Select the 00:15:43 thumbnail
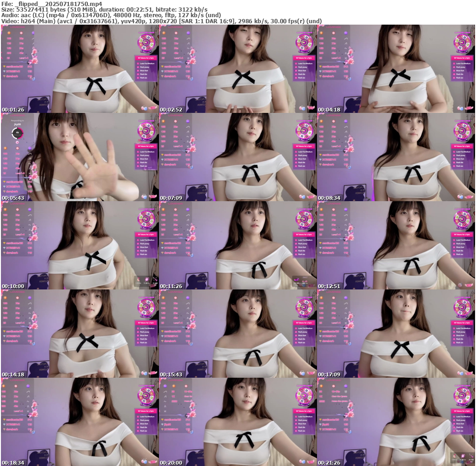 [x=238, y=334]
